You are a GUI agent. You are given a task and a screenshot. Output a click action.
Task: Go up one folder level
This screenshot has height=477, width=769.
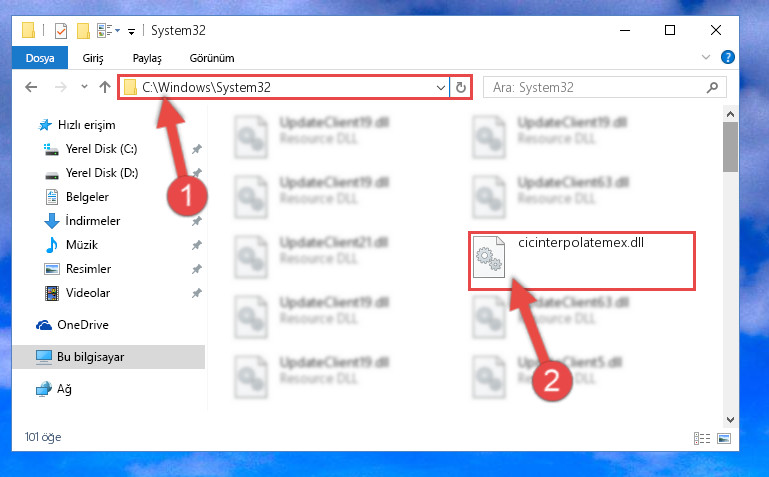[104, 87]
